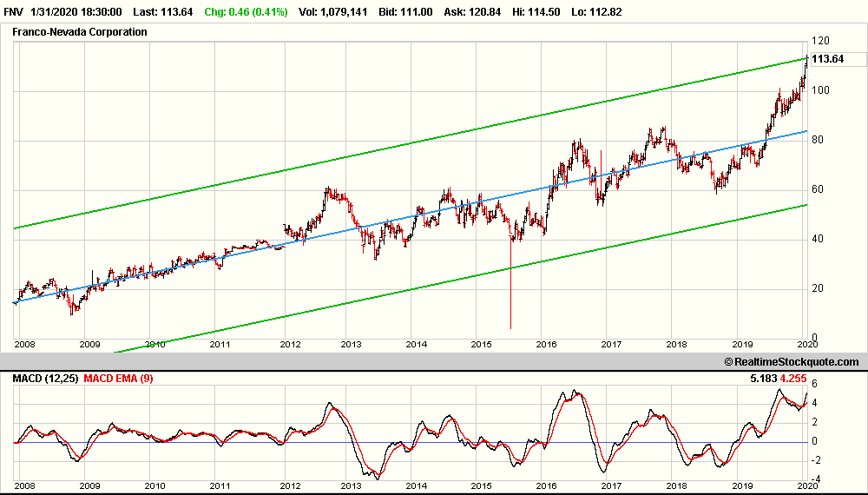Click the 2012 label under the MACD panel
This screenshot has width=868, height=495.
[x=290, y=486]
